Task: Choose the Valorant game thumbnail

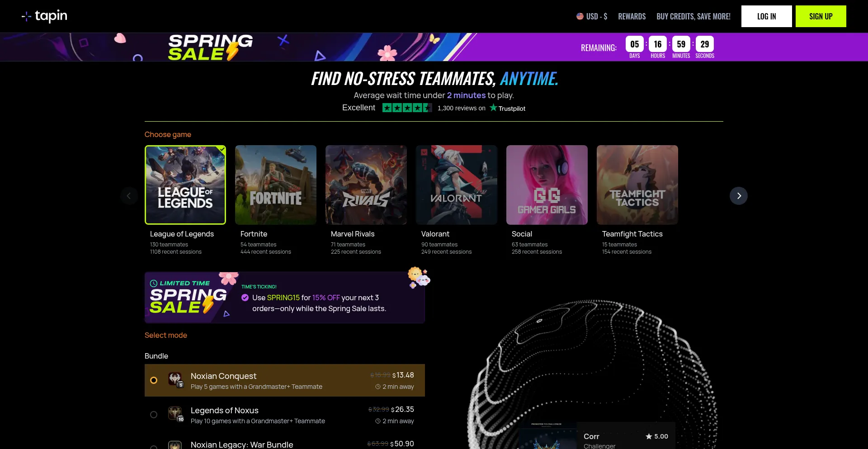Action: tap(457, 185)
